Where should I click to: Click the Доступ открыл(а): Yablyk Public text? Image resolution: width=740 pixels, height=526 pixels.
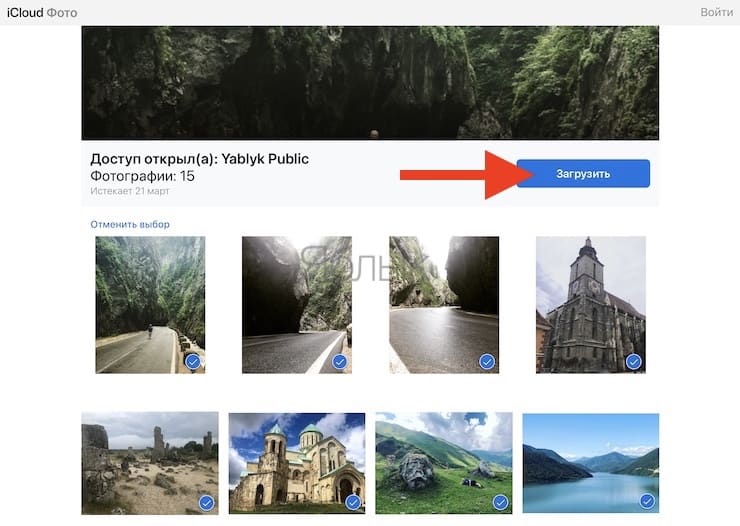tap(199, 159)
